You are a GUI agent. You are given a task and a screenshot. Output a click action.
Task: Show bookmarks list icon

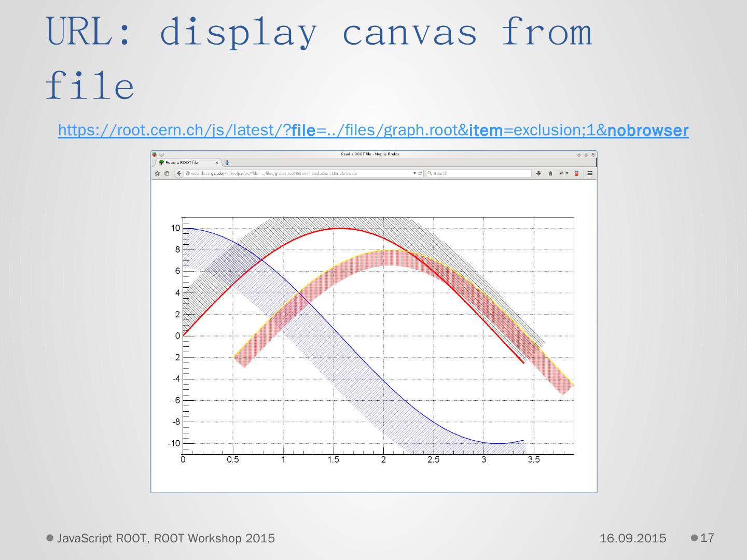[167, 173]
